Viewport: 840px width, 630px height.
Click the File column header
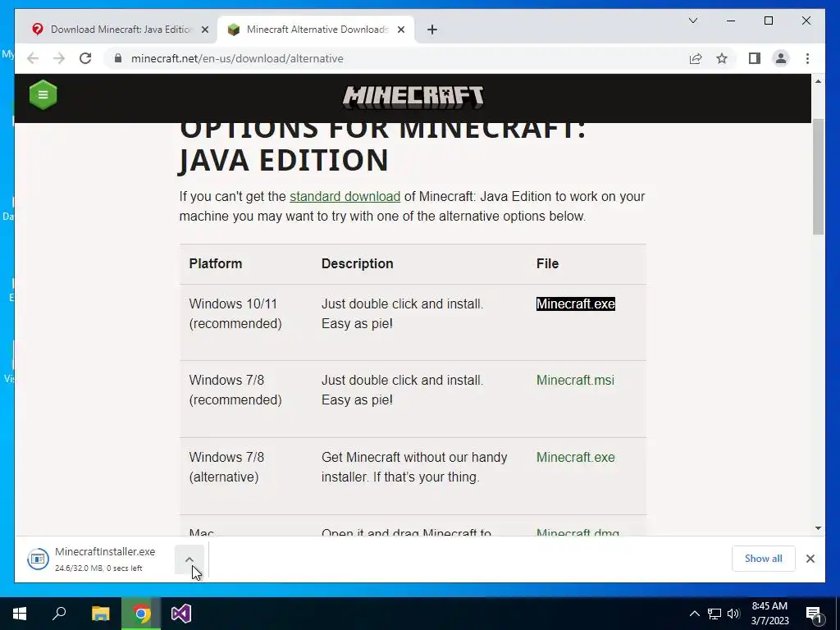pos(547,263)
